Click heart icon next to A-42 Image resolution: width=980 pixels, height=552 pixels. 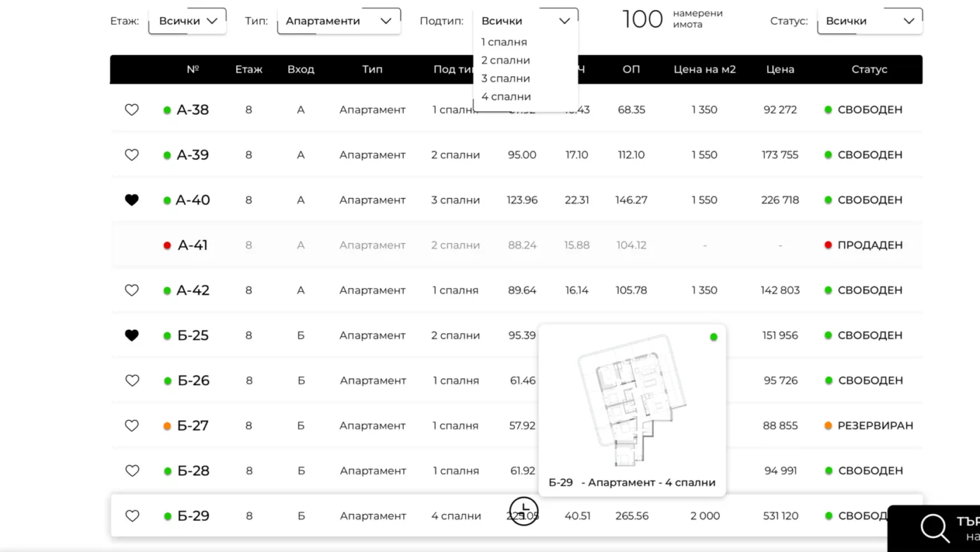click(132, 290)
